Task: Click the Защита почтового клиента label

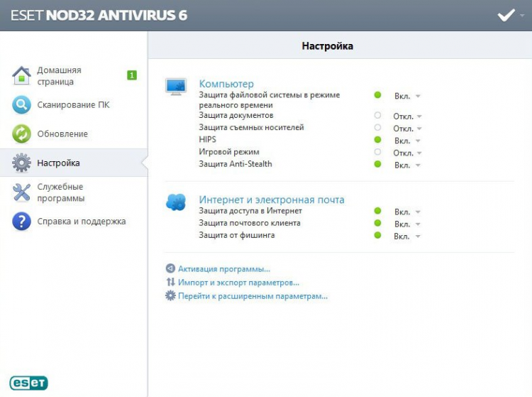Action: click(x=250, y=223)
